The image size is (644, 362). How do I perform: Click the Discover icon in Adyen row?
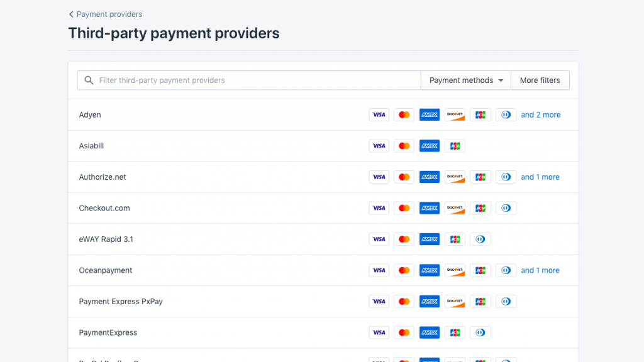click(455, 115)
